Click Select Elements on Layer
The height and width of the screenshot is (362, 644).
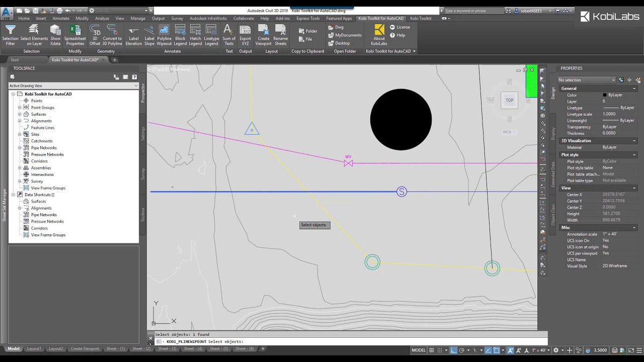[x=34, y=35]
